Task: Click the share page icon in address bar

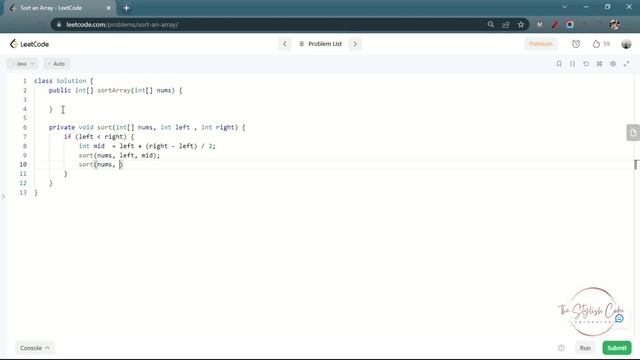Action: [x=506, y=24]
